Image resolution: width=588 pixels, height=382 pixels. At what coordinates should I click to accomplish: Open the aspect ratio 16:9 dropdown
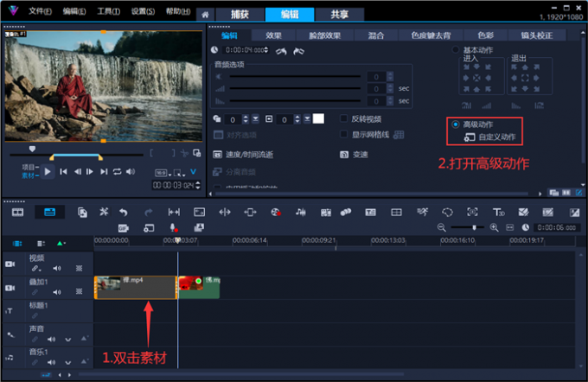[x=163, y=173]
